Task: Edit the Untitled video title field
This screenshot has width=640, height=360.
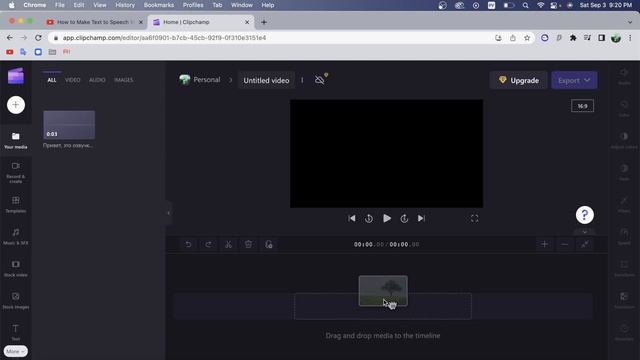Action: 266,80
